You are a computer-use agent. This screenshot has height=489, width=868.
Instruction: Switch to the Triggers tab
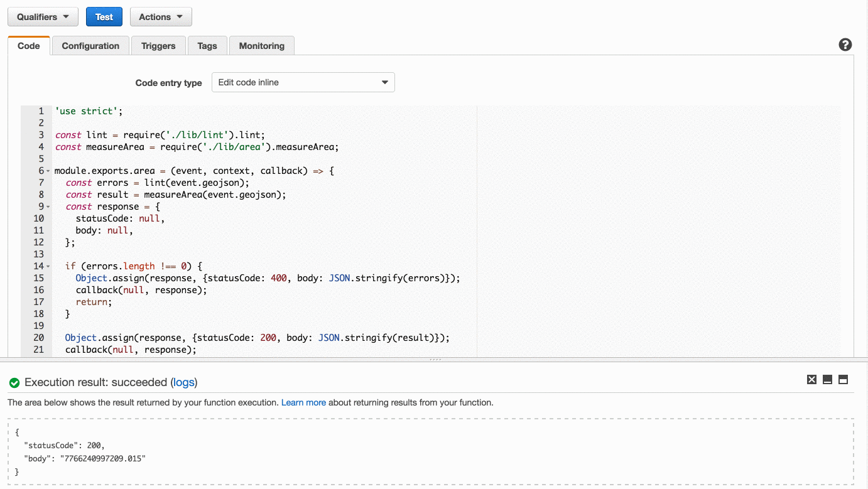tap(158, 45)
